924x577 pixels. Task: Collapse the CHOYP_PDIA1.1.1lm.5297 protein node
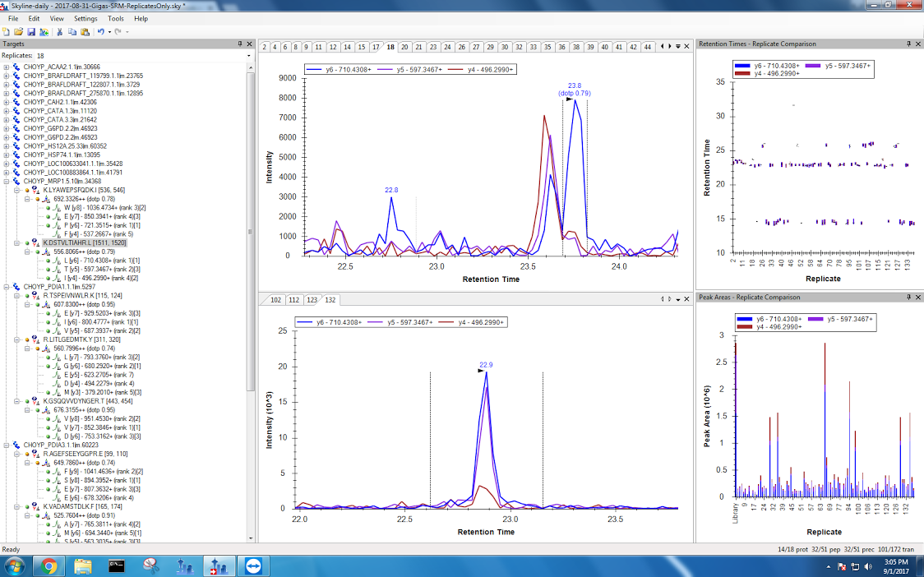pyautogui.click(x=7, y=287)
